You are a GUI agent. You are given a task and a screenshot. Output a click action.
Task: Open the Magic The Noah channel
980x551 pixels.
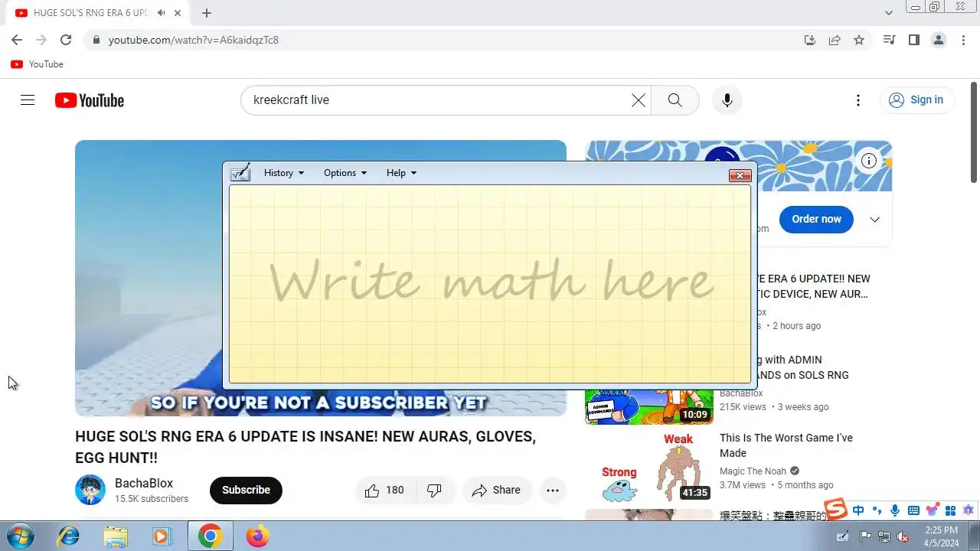coord(753,471)
